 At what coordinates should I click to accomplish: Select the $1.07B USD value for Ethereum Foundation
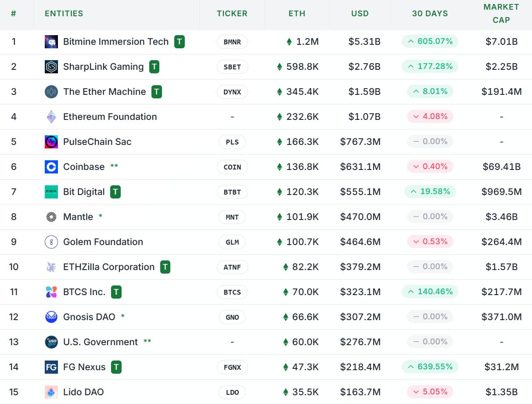(x=364, y=117)
